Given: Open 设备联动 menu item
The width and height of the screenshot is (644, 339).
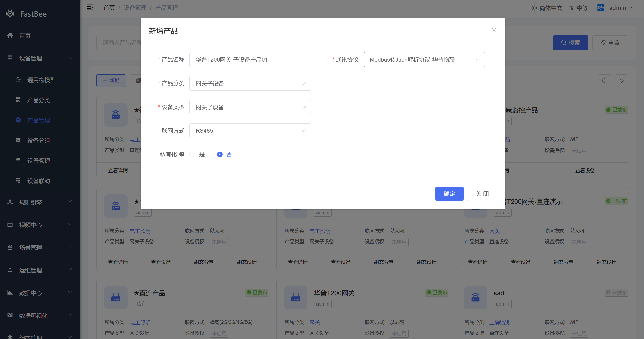Looking at the screenshot, I should click(x=40, y=181).
